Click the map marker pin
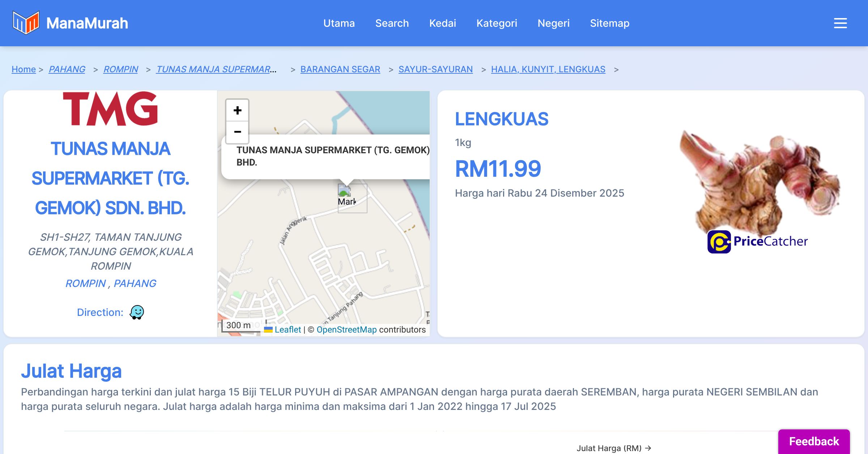This screenshot has height=454, width=868. pyautogui.click(x=345, y=190)
